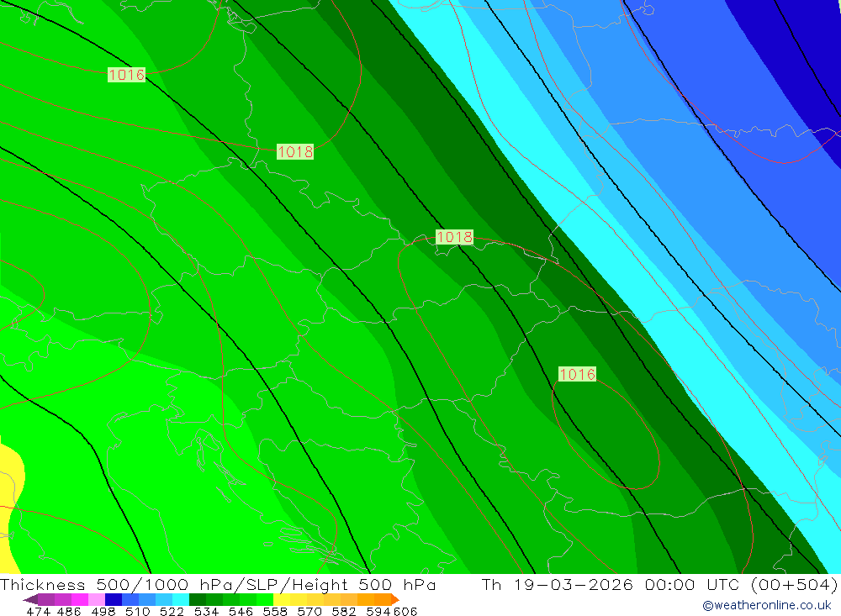This screenshot has width=841, height=616.
Task: Click the legend value 486
Action: [69, 611]
